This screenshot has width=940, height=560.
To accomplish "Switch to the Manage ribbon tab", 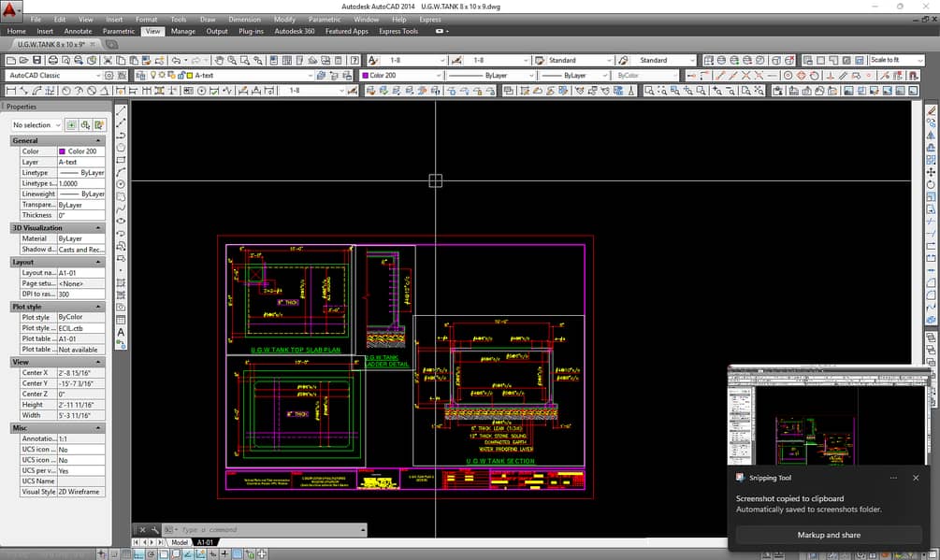I will (x=182, y=31).
